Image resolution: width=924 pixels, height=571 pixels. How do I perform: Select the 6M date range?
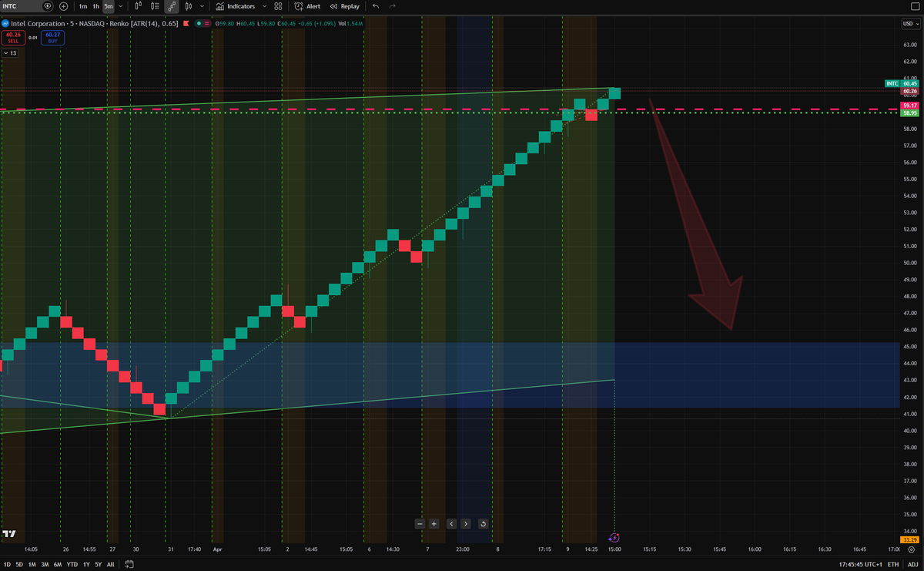pyautogui.click(x=58, y=565)
